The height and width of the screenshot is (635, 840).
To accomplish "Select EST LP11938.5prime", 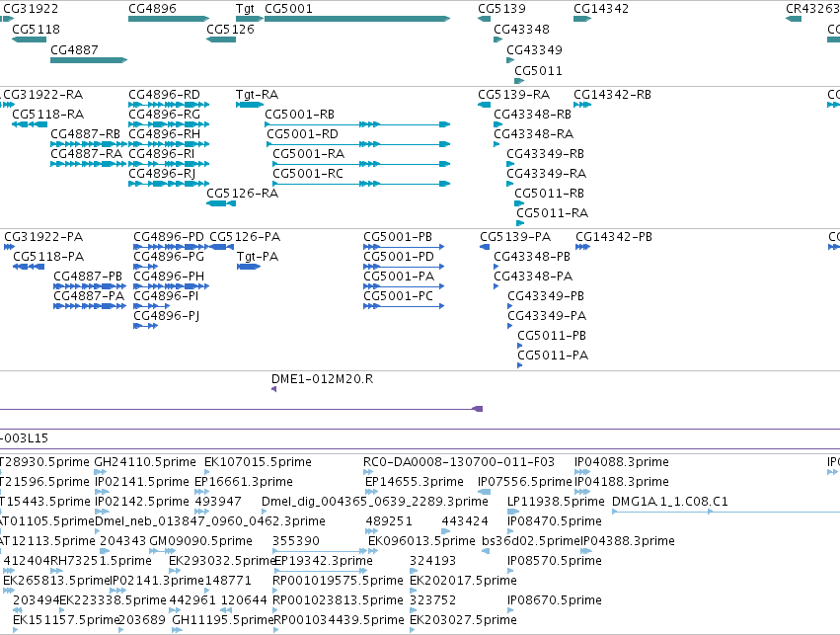I will pos(556,502).
